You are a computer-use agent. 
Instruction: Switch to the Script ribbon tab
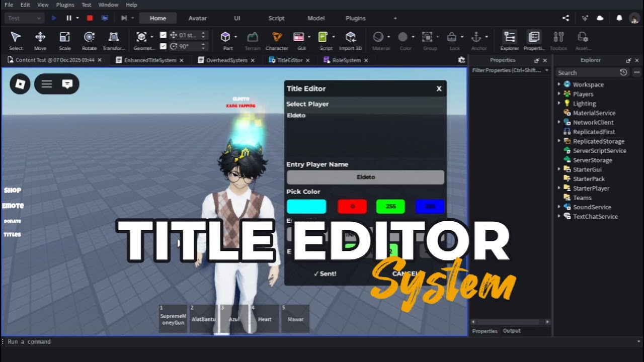tap(276, 18)
